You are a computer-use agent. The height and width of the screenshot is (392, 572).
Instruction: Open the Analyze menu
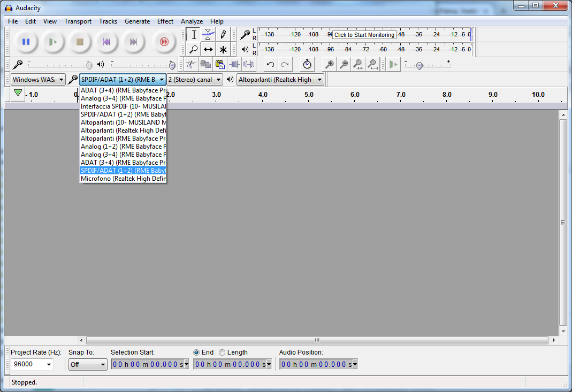192,21
